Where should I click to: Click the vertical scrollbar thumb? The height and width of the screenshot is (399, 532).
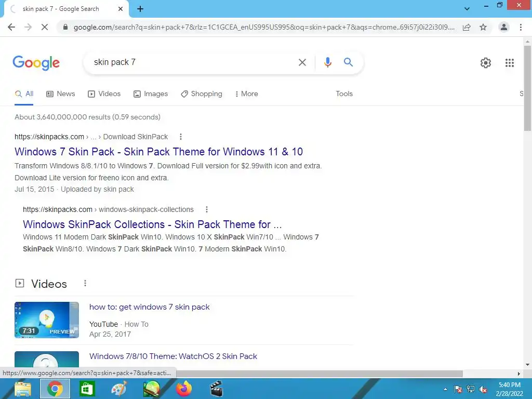coord(527,88)
